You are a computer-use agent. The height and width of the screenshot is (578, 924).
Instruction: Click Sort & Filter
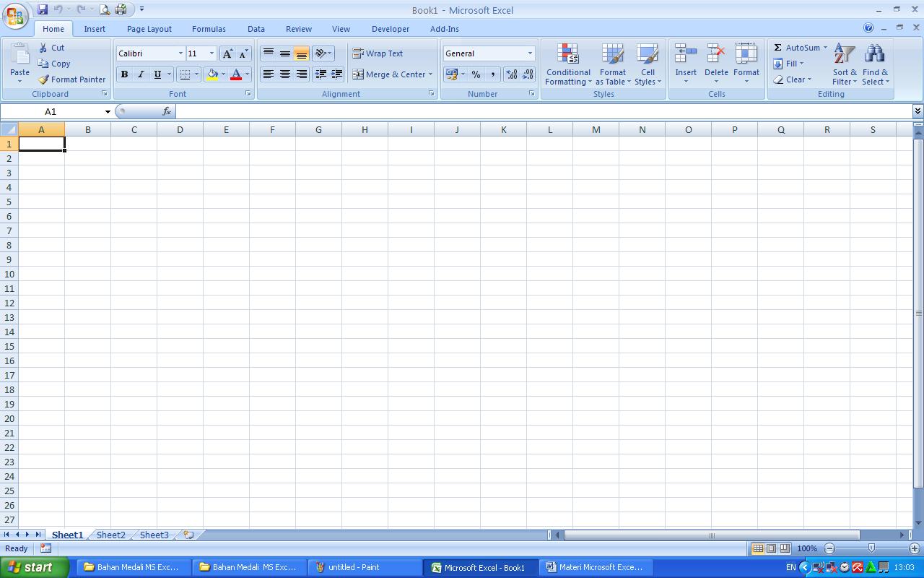845,64
